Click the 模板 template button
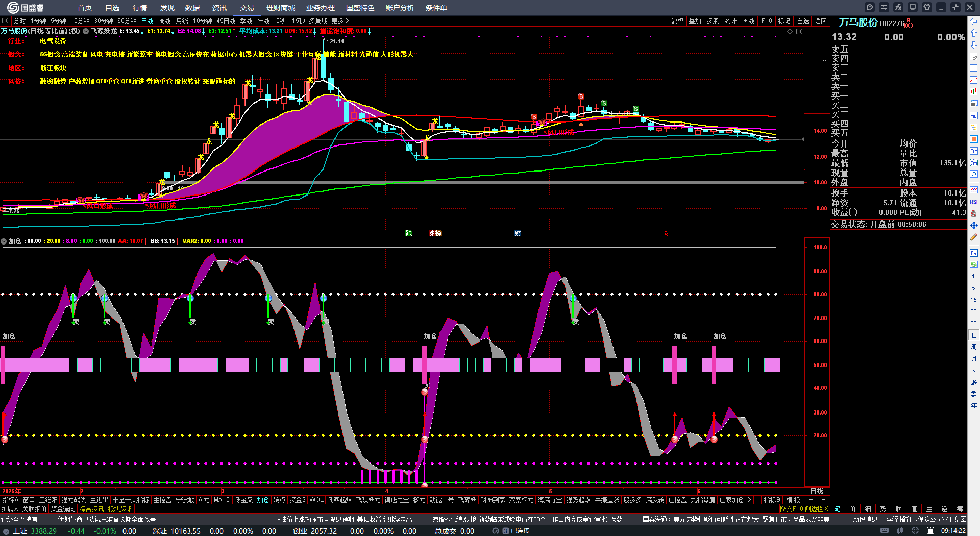Image resolution: width=980 pixels, height=536 pixels. point(793,500)
